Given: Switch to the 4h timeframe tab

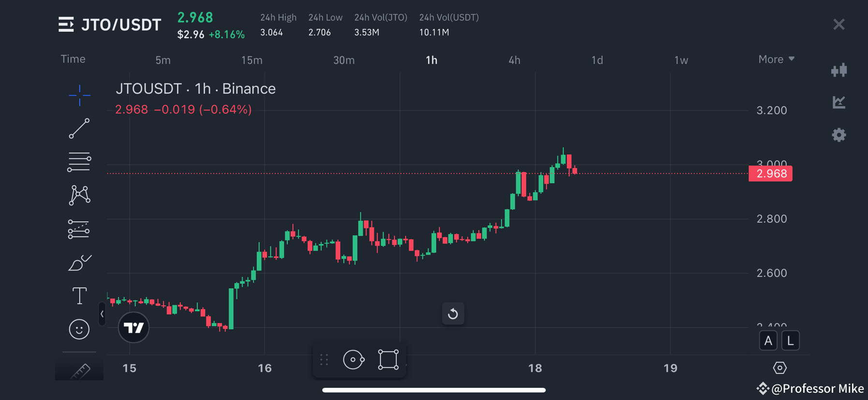Looking at the screenshot, I should pos(514,60).
